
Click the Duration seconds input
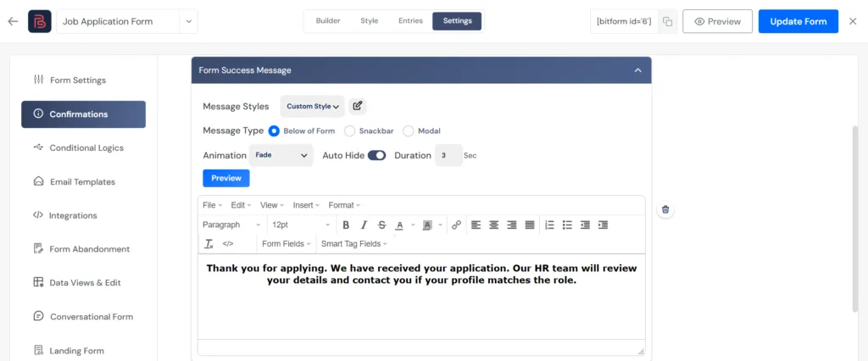(448, 156)
